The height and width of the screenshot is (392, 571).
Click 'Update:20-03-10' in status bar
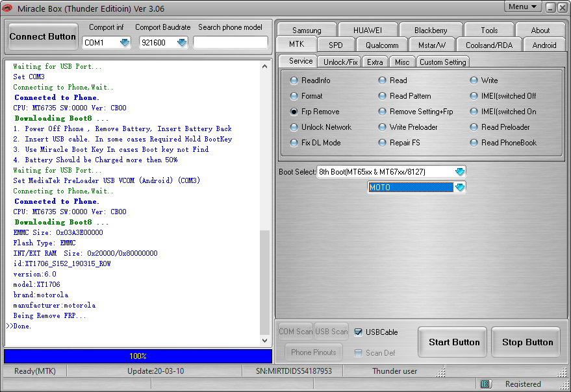pyautogui.click(x=155, y=371)
